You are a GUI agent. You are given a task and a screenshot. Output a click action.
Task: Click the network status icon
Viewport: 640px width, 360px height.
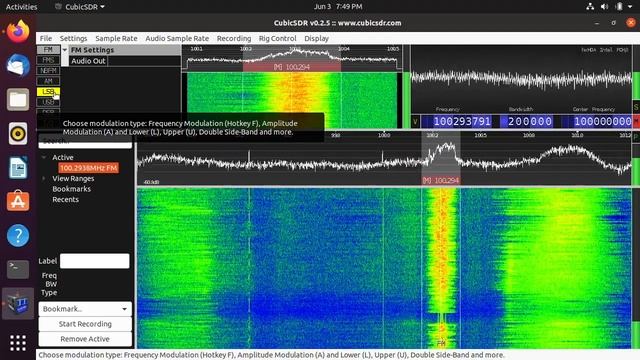(590, 7)
